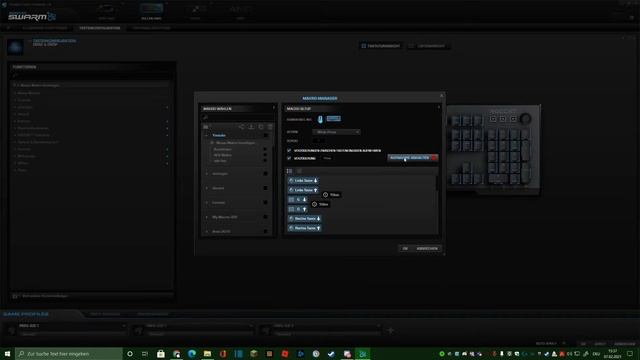
Task: Click the plus icon to add profile slot
Action: pyautogui.click(x=391, y=331)
